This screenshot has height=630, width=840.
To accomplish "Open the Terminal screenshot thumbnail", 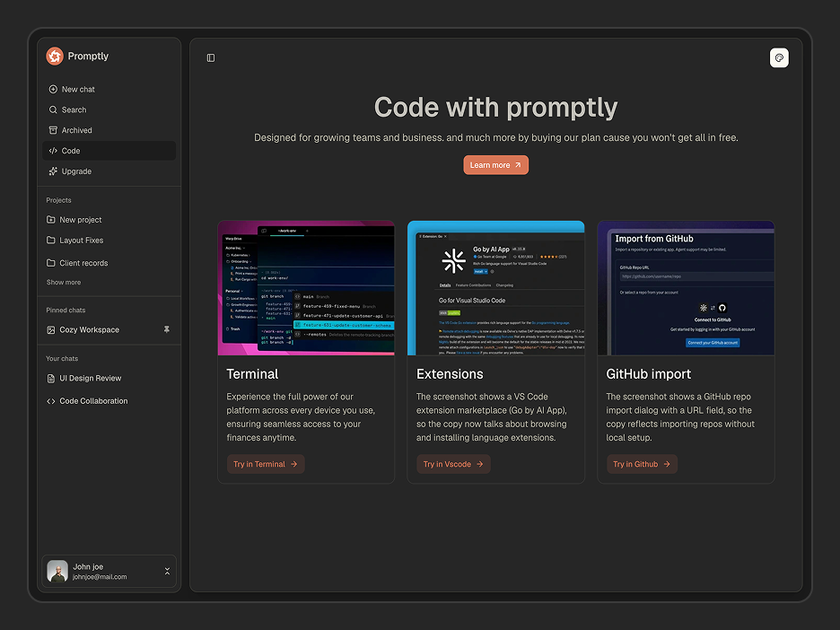I will coord(306,288).
